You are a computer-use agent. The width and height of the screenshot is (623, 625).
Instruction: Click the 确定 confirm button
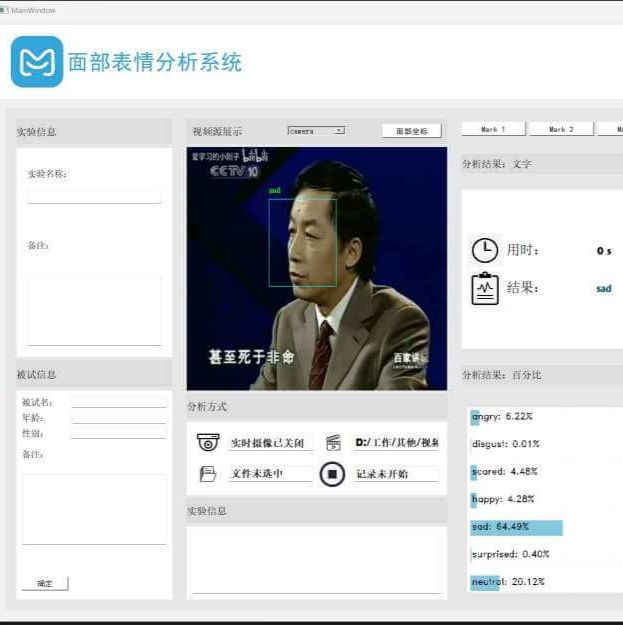click(45, 583)
